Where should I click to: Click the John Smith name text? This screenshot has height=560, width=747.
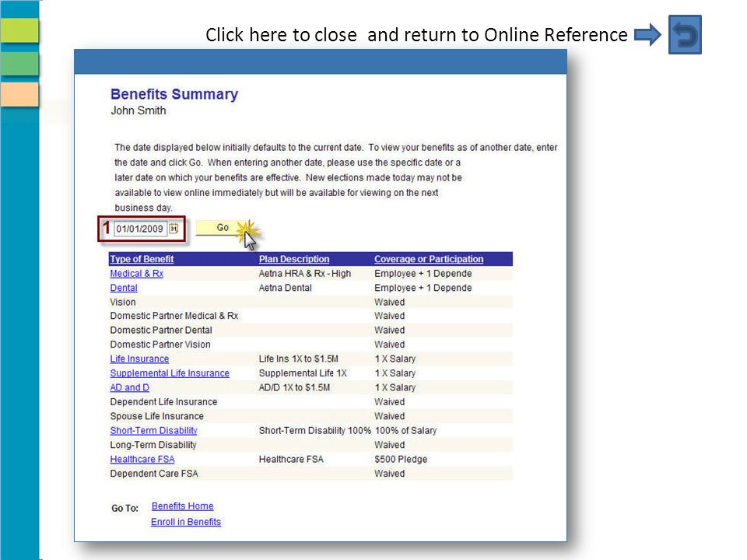pyautogui.click(x=139, y=110)
